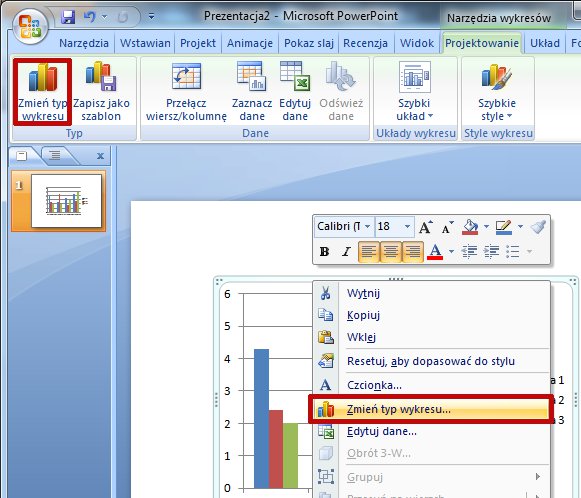This screenshot has width=581, height=498.
Task: Align text right on mini toolbar
Action: point(412,252)
